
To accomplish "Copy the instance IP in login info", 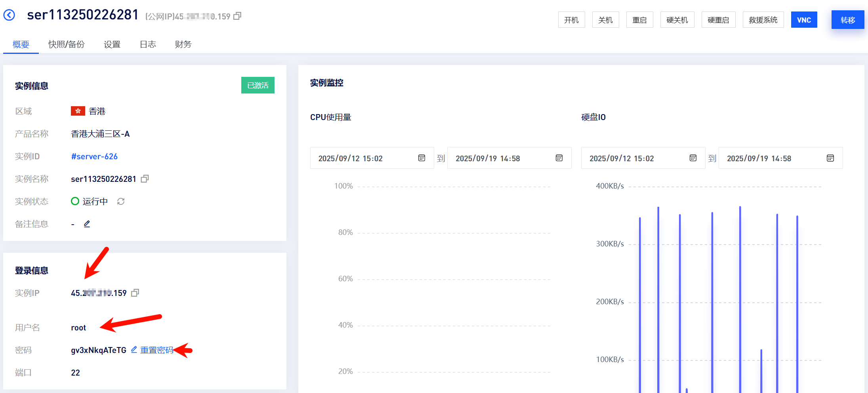I will pyautogui.click(x=135, y=293).
